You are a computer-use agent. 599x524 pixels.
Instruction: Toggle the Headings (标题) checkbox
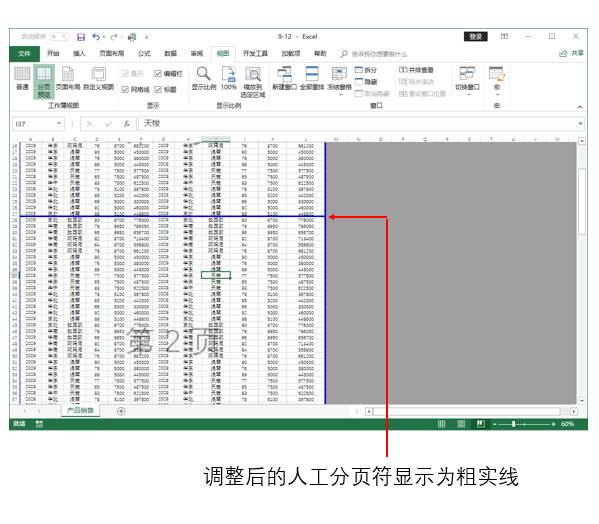158,89
